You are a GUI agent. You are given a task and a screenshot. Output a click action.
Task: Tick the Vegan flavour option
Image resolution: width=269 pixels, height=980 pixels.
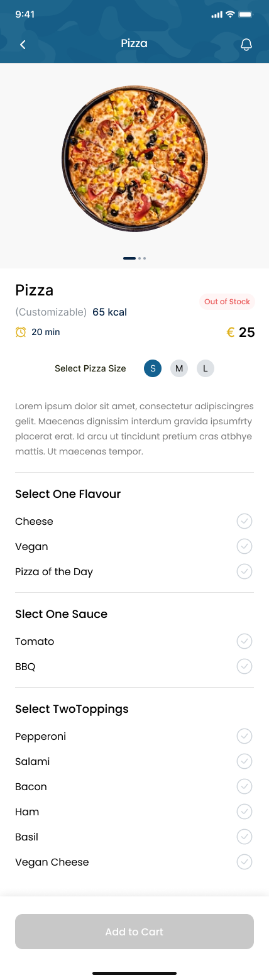(244, 546)
